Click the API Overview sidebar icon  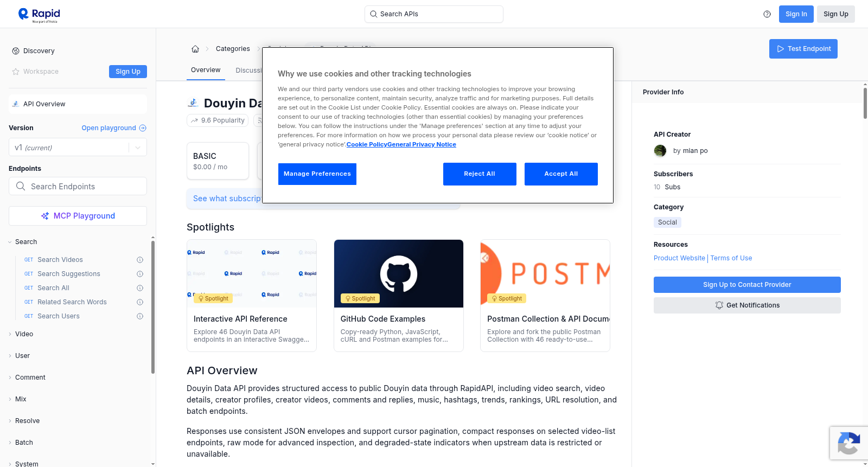coord(16,104)
